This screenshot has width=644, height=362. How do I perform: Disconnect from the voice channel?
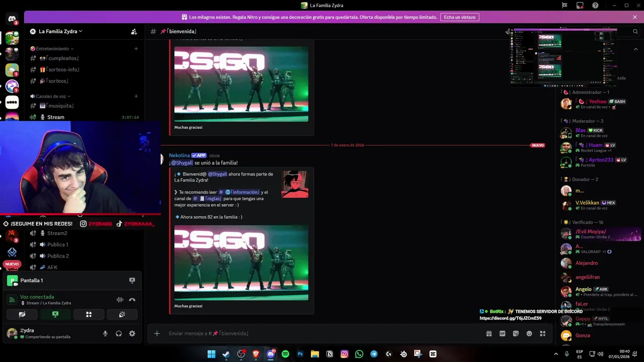[x=132, y=300]
